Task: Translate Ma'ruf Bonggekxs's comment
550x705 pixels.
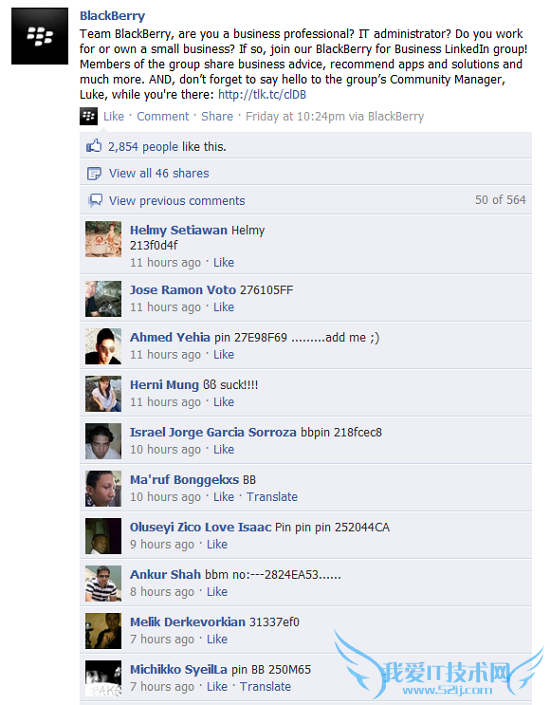Action: [272, 497]
